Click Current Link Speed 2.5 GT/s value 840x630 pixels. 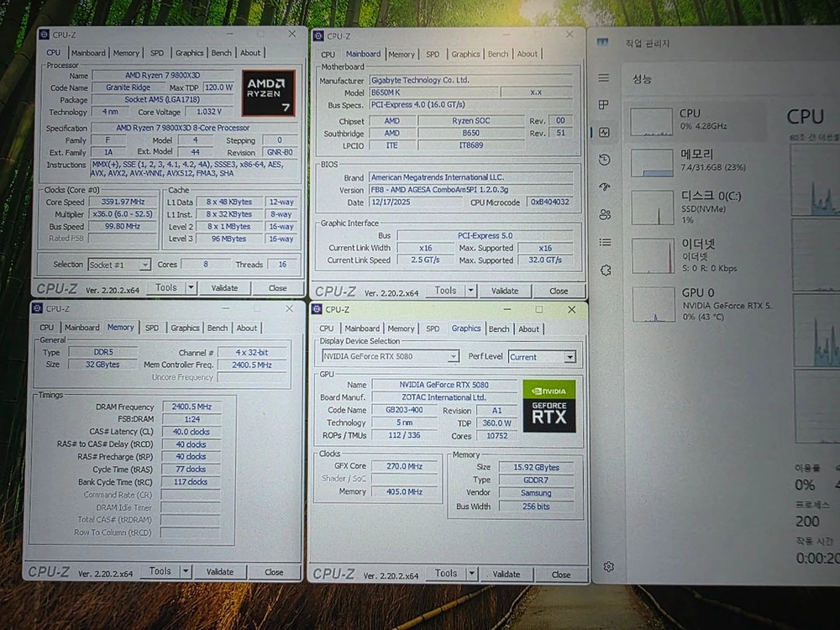click(x=425, y=260)
